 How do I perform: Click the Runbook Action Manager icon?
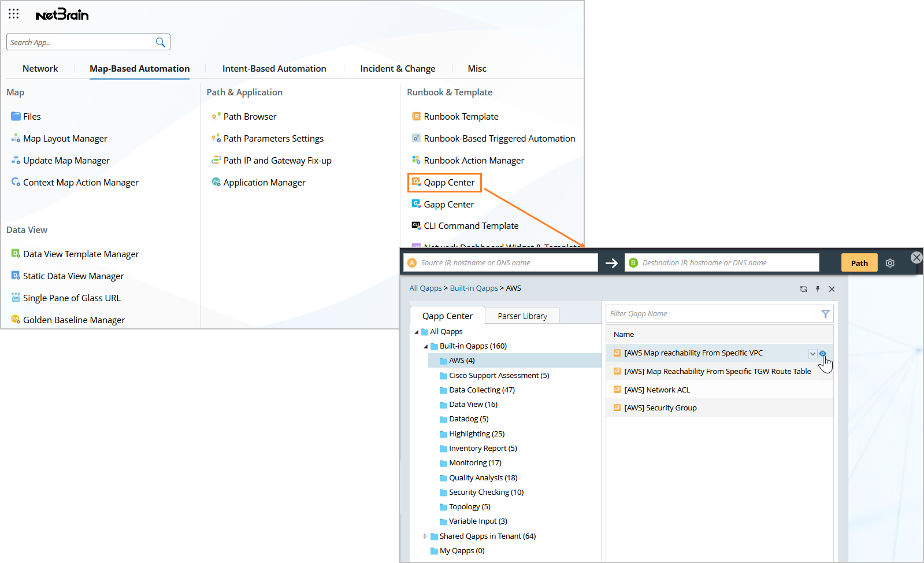click(x=416, y=160)
